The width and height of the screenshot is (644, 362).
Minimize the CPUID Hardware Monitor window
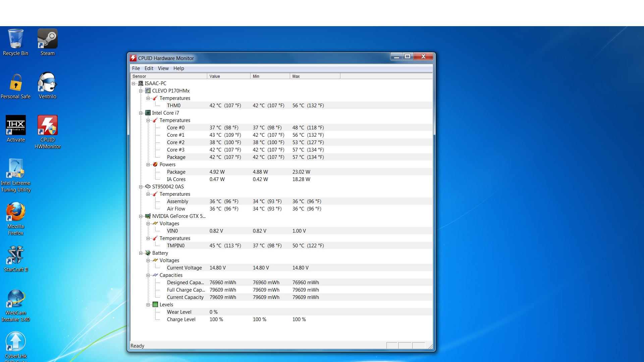[x=396, y=57]
